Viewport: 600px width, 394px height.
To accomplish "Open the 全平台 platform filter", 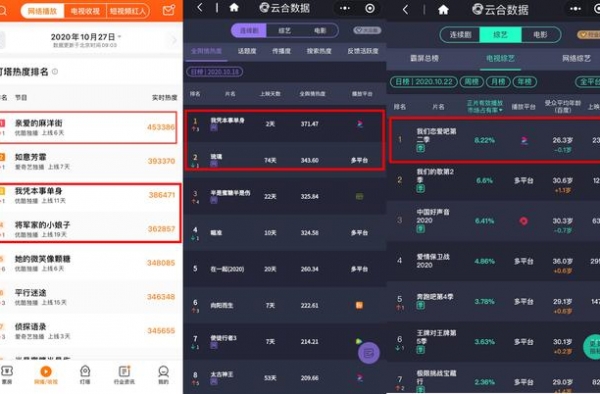I will click(x=588, y=81).
